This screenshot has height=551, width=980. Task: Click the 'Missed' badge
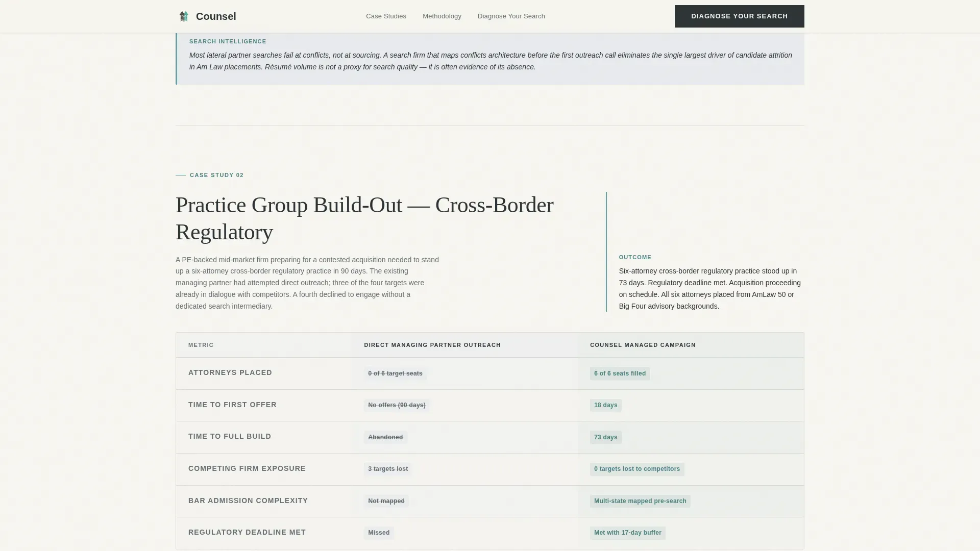[379, 533]
